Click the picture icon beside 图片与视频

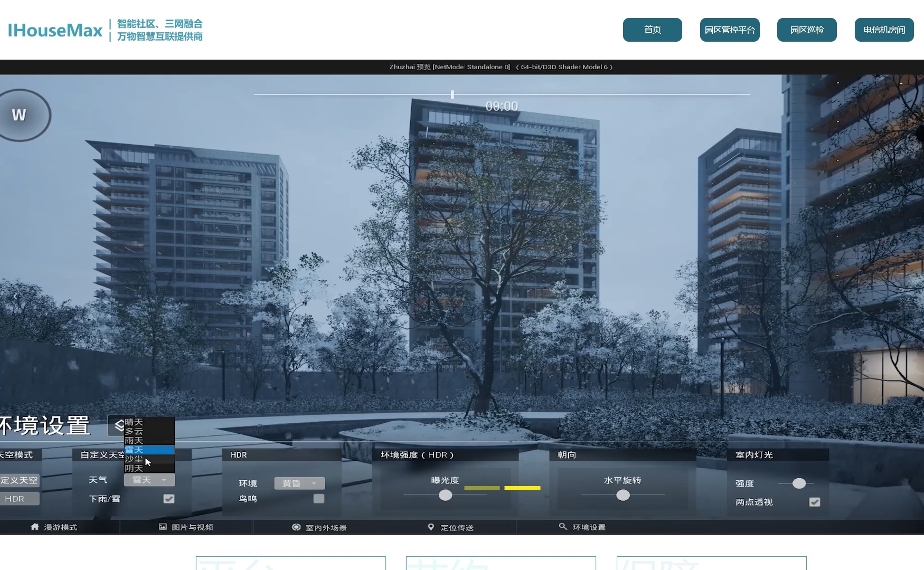(163, 527)
